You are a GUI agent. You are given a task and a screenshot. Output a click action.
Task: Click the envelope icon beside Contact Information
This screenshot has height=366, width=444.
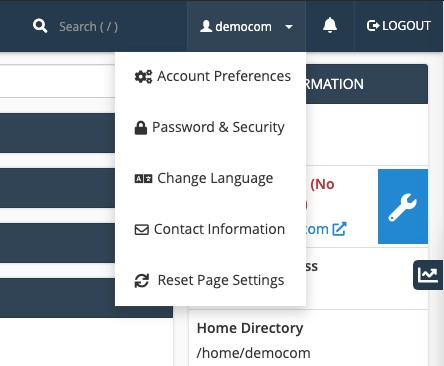[x=142, y=230]
